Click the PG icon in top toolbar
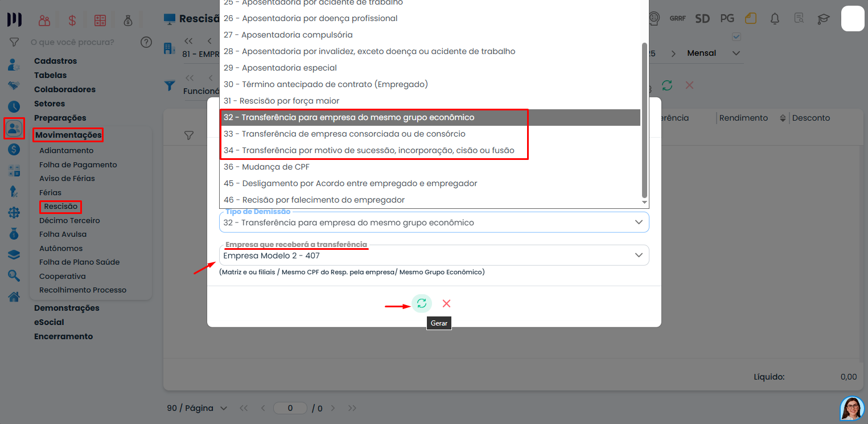Viewport: 868px width, 424px height. click(727, 18)
